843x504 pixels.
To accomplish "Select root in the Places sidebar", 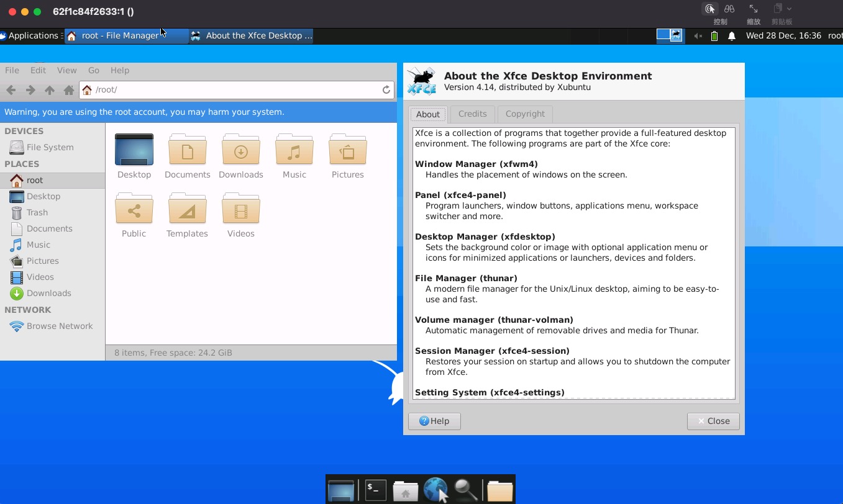I will point(52,180).
